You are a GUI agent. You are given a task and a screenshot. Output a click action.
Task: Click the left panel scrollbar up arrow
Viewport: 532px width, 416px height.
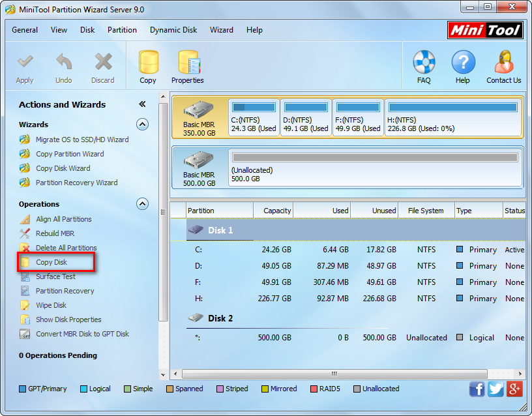pos(163,97)
